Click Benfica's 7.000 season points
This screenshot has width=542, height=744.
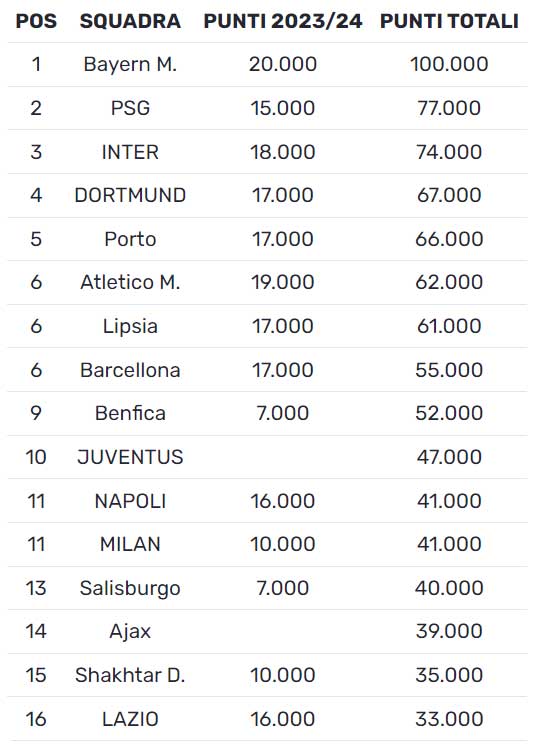click(x=283, y=413)
